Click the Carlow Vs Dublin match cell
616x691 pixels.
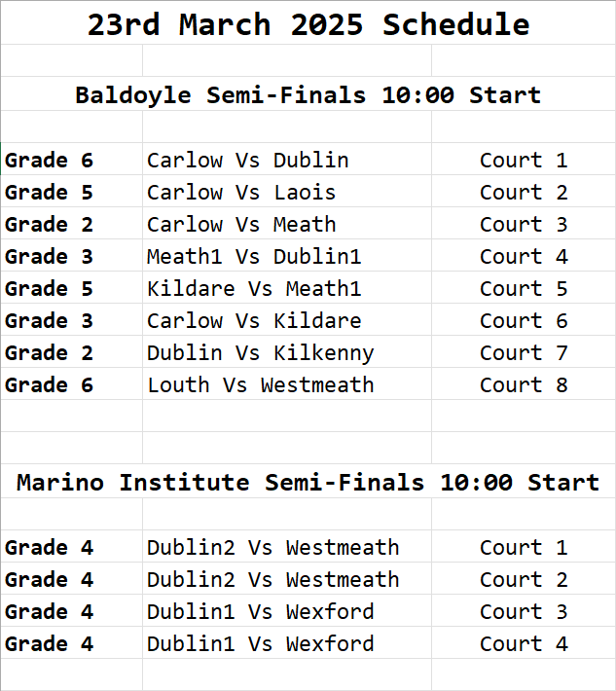[247, 160]
